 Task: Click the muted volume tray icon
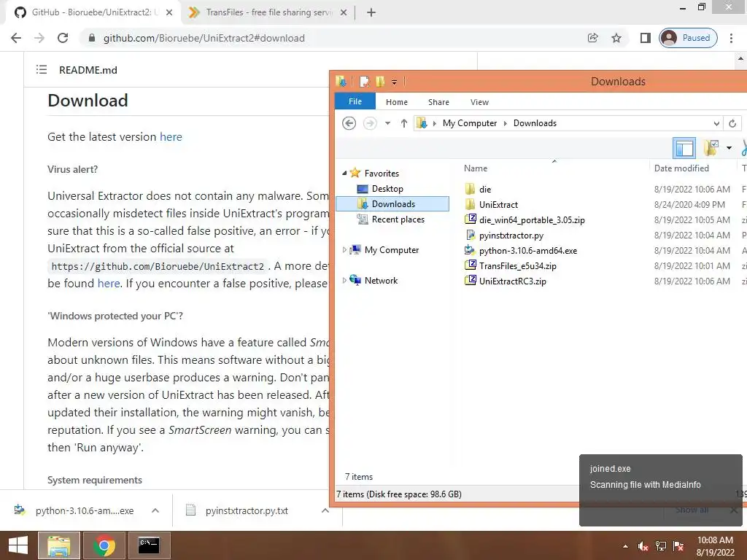(643, 546)
